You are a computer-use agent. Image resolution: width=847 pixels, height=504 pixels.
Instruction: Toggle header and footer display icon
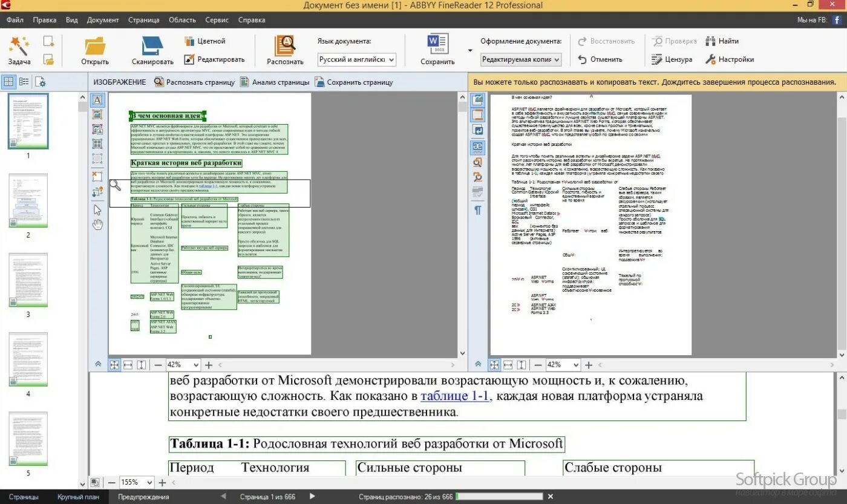(x=478, y=114)
